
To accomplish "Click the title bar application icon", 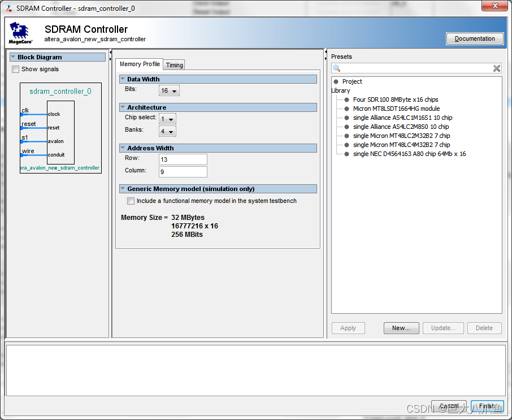I will (x=9, y=8).
